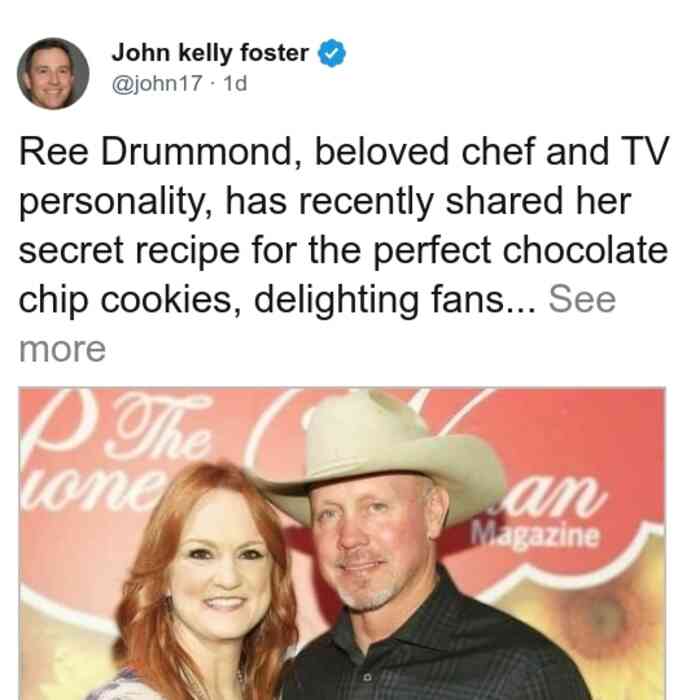Click the "Magazine" text on photo backdrop
The image size is (700, 700).
click(535, 534)
